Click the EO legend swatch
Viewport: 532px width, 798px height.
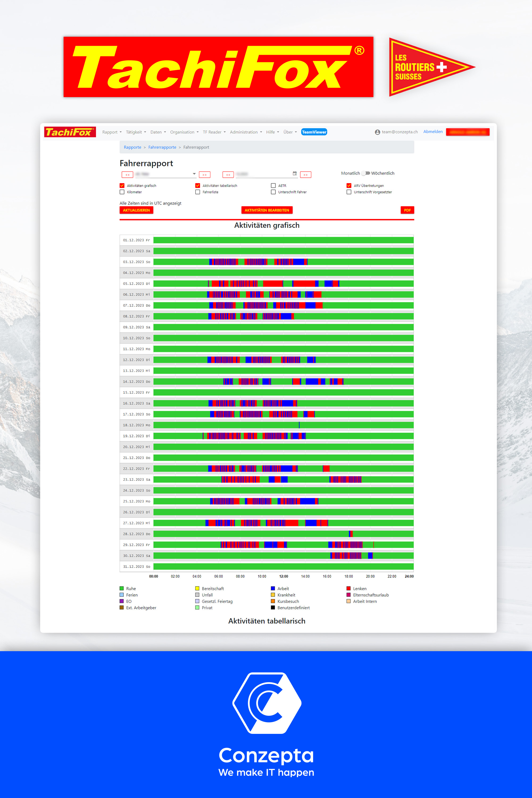[x=122, y=601]
